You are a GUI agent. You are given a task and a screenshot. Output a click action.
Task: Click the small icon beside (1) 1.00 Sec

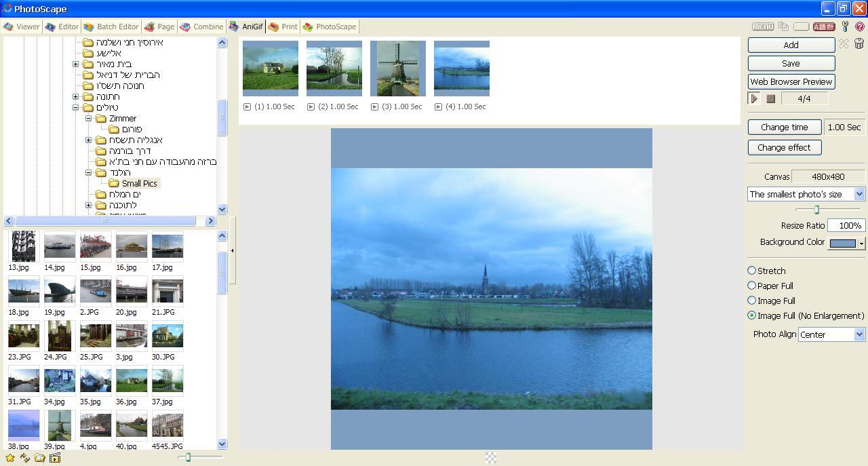click(247, 106)
